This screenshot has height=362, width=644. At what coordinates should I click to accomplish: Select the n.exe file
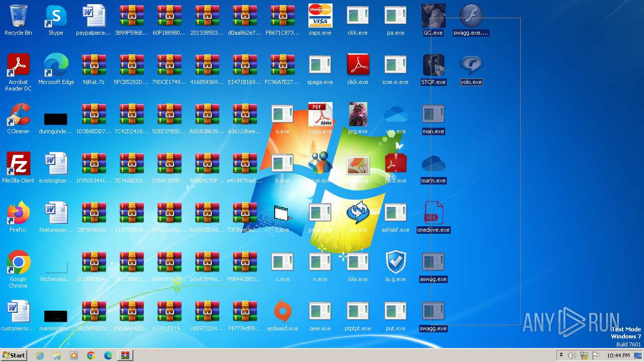click(320, 266)
